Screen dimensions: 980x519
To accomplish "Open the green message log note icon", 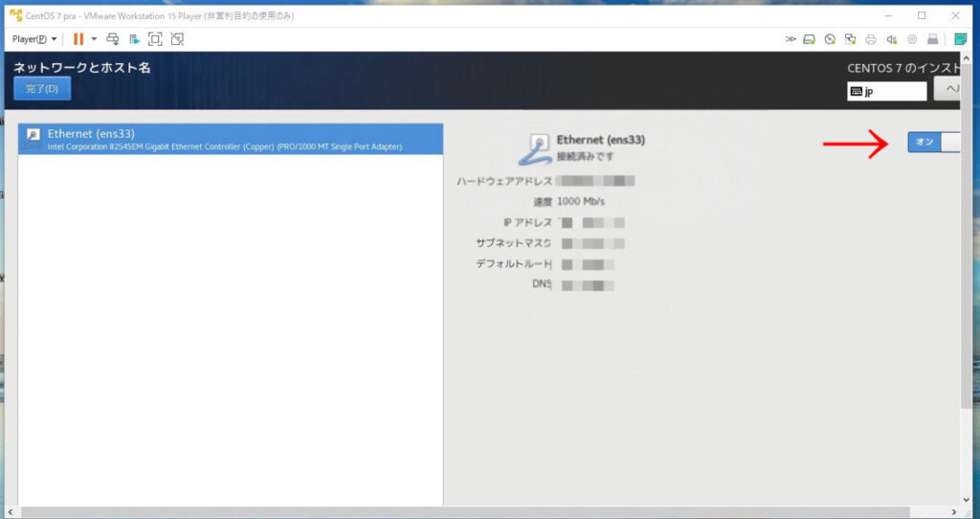I will [x=961, y=38].
